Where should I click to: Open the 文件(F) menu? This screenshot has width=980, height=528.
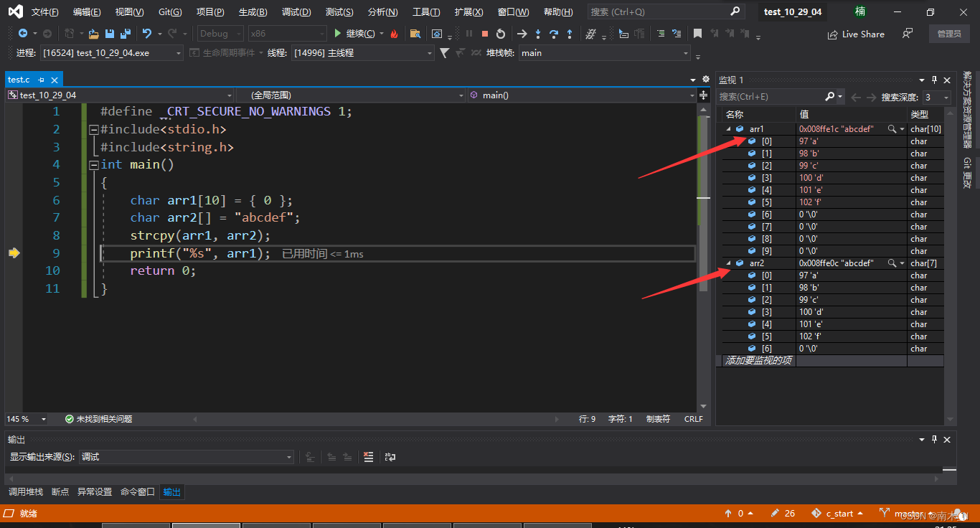45,12
